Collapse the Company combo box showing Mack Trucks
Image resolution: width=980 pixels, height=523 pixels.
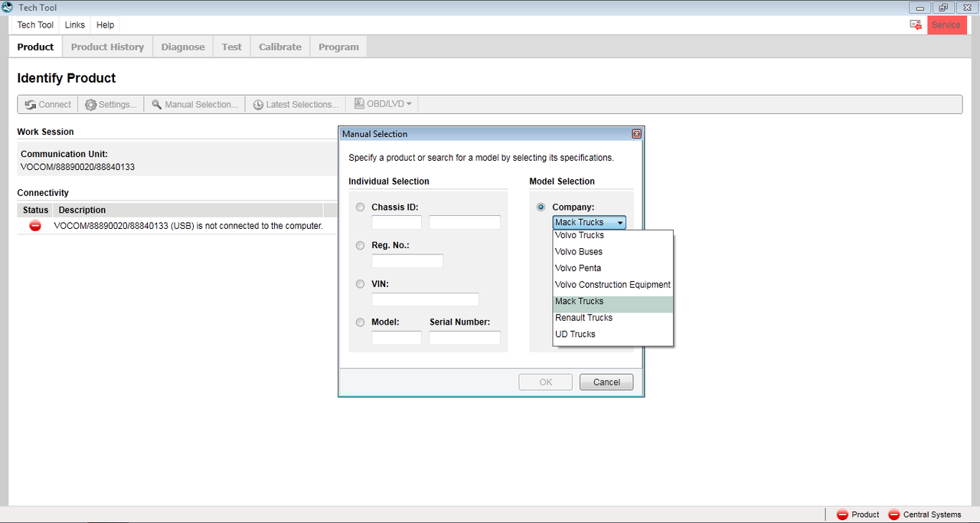590,222
